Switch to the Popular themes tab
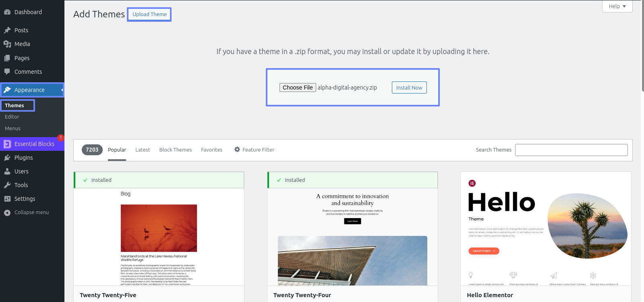The height and width of the screenshot is (302, 644). 117,150
